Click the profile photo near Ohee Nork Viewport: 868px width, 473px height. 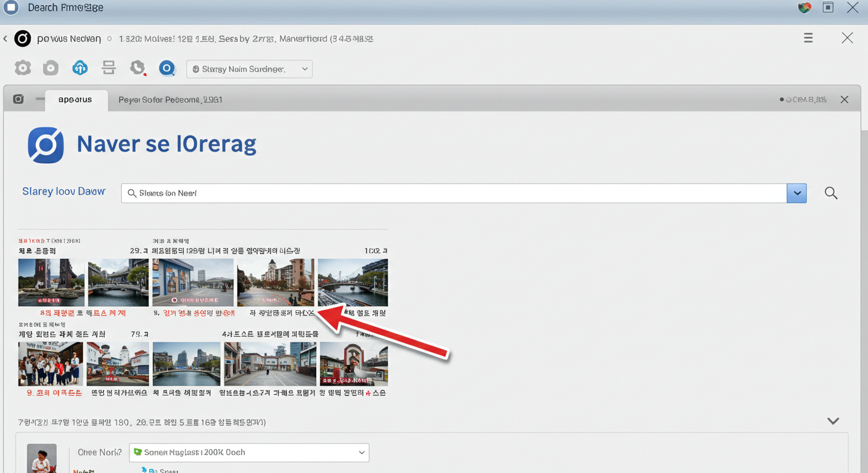41,459
